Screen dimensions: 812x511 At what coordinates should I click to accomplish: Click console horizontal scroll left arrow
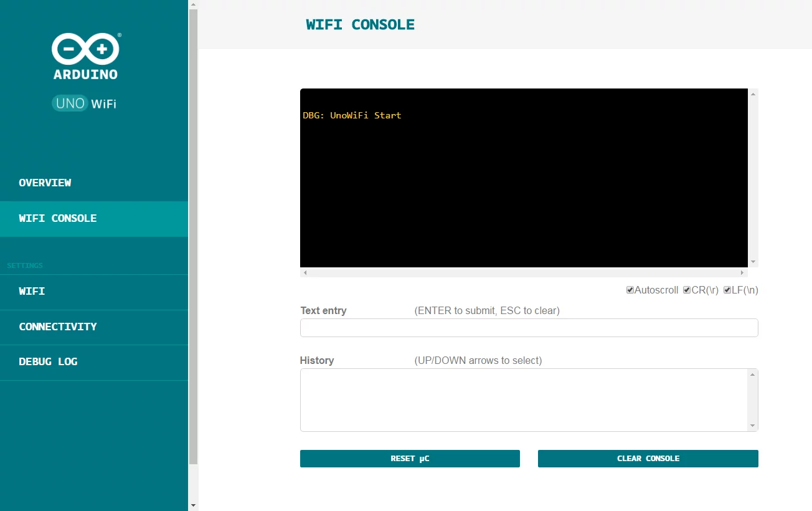[x=305, y=273]
